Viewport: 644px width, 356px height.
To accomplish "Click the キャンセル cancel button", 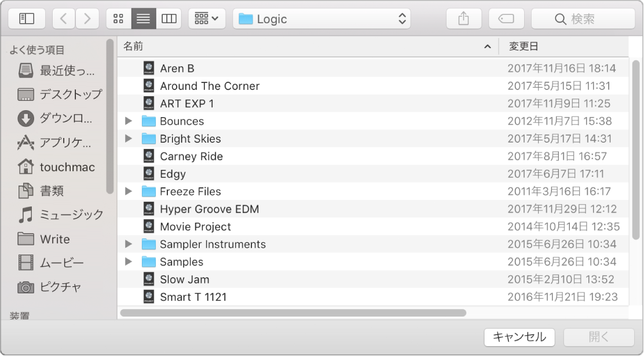I will (x=519, y=337).
